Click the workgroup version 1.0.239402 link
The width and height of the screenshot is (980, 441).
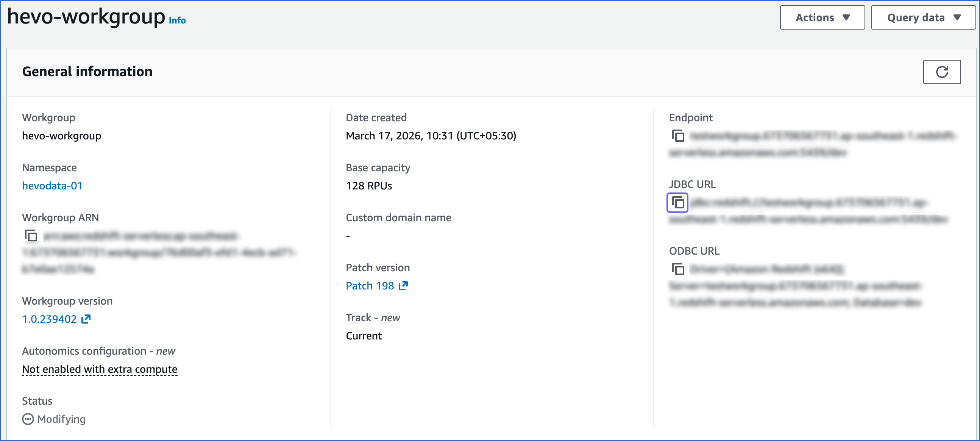(50, 319)
